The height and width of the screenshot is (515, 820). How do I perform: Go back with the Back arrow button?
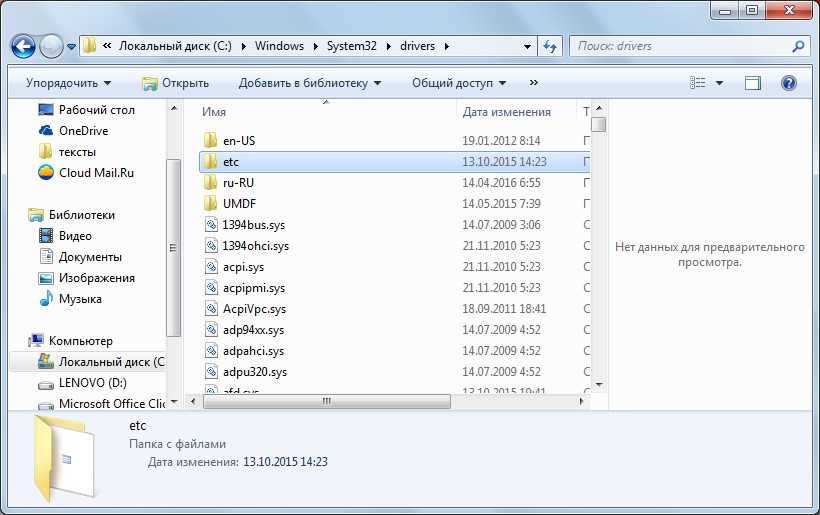pos(24,47)
